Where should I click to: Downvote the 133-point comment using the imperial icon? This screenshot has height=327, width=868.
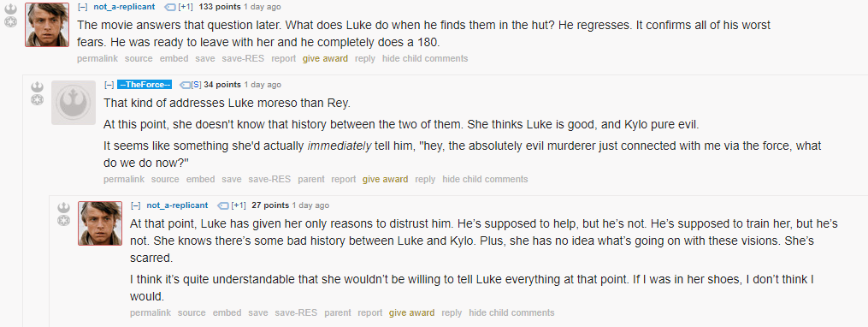10,22
